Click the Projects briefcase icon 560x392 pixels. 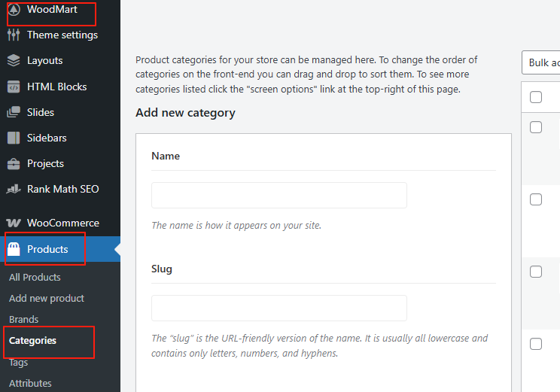pos(14,163)
